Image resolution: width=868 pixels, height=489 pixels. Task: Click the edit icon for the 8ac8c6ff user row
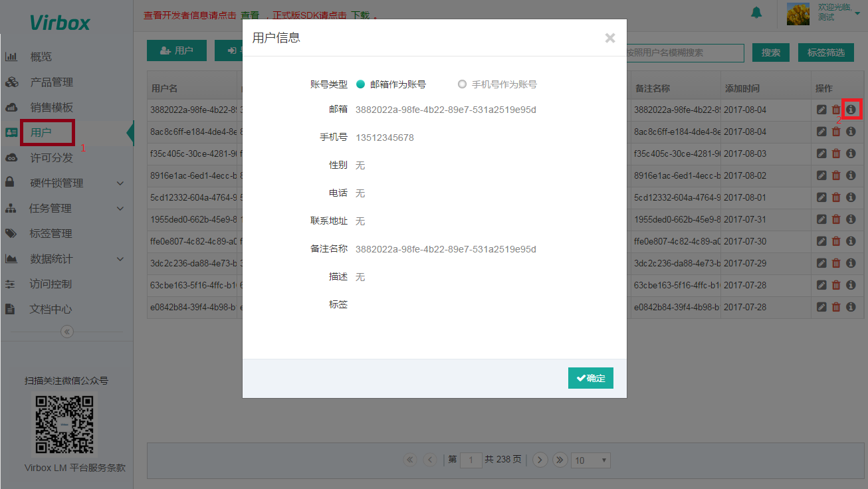pos(821,132)
